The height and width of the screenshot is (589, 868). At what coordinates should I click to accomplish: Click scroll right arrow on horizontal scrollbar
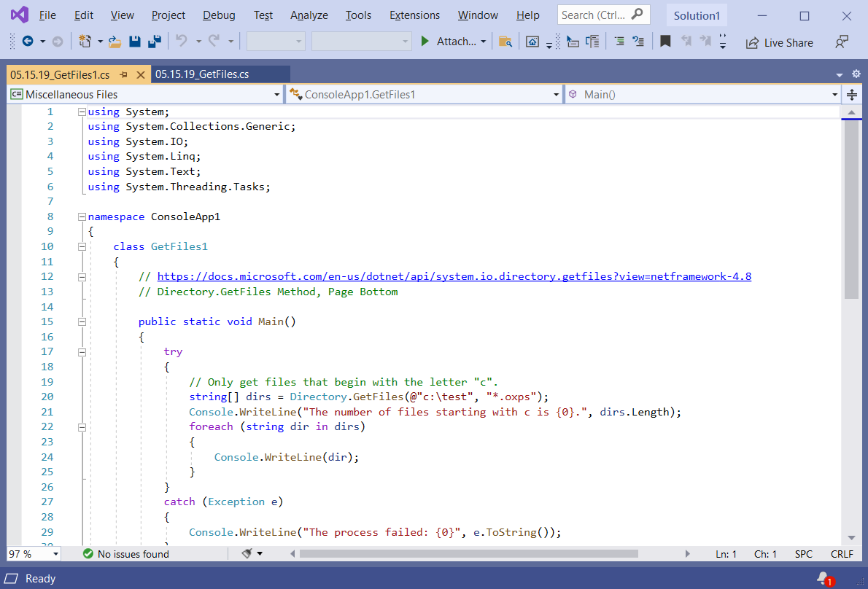point(688,553)
